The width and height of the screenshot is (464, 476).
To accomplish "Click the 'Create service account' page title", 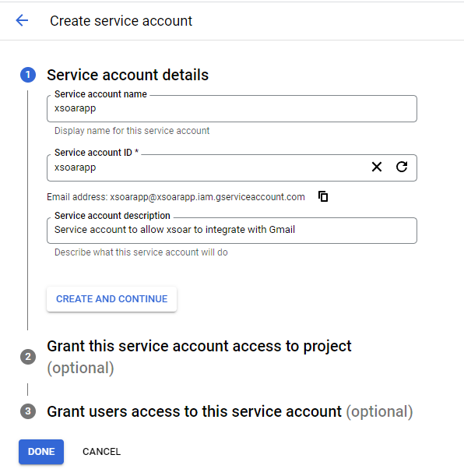I will tap(121, 21).
